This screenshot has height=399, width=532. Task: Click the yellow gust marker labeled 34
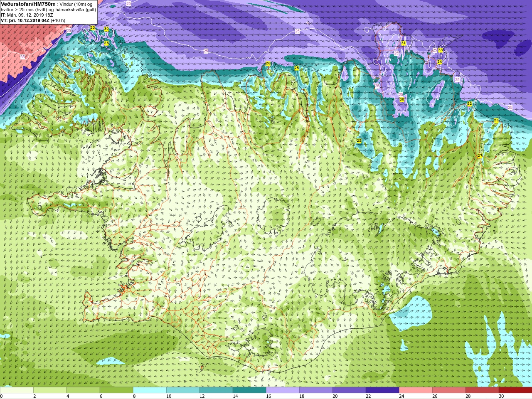coord(439,62)
